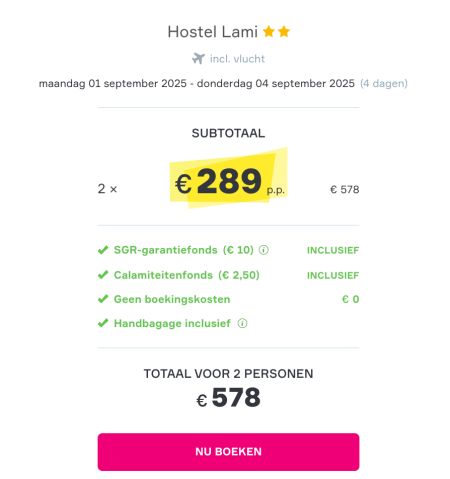Click the Geen boekingskosten green checkmark
This screenshot has width=450, height=479.
click(x=103, y=299)
